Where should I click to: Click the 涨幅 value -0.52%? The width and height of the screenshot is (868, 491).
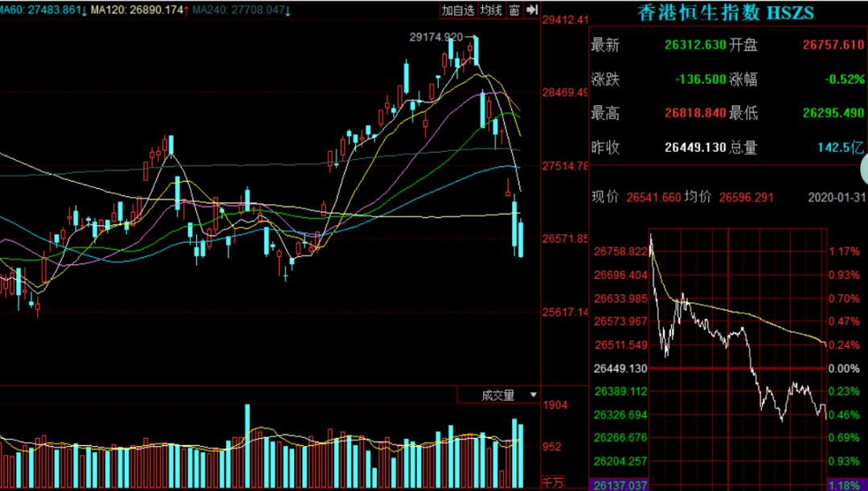coord(844,80)
